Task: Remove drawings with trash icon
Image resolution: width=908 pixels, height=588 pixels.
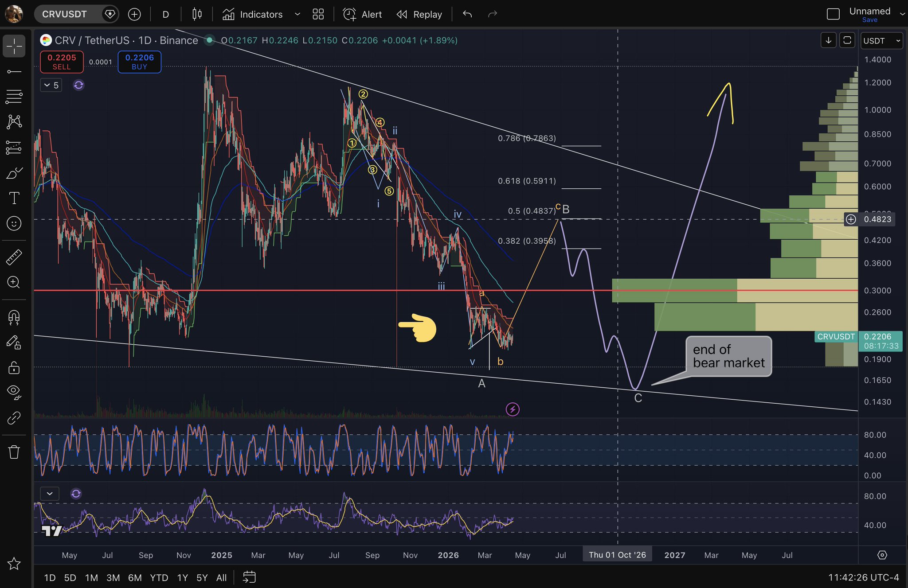Action: tap(14, 452)
